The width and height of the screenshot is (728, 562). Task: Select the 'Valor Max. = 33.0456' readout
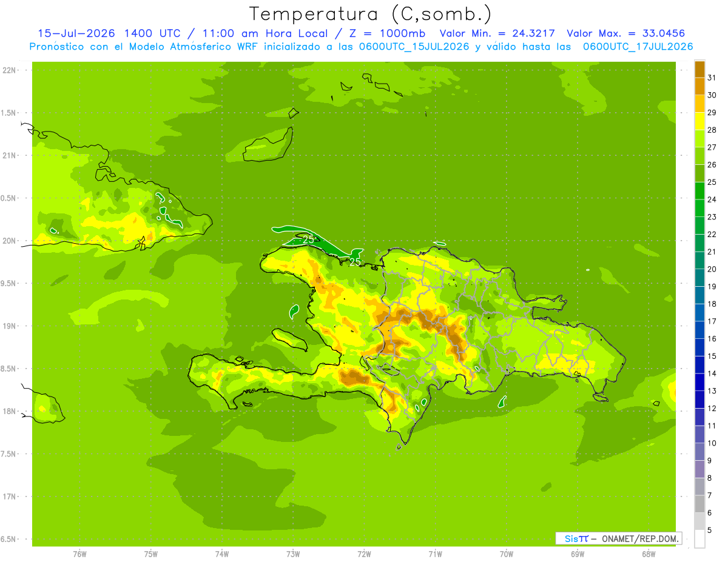[625, 33]
